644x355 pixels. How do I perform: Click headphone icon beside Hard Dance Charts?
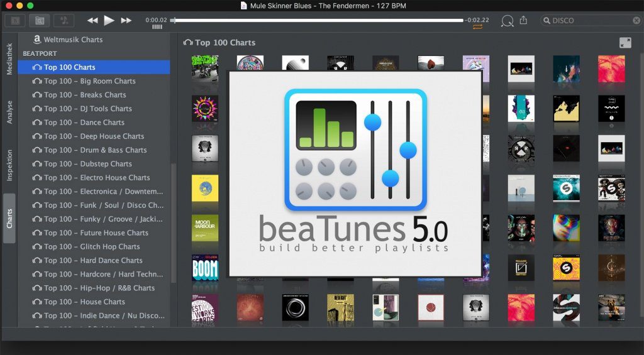(x=37, y=261)
